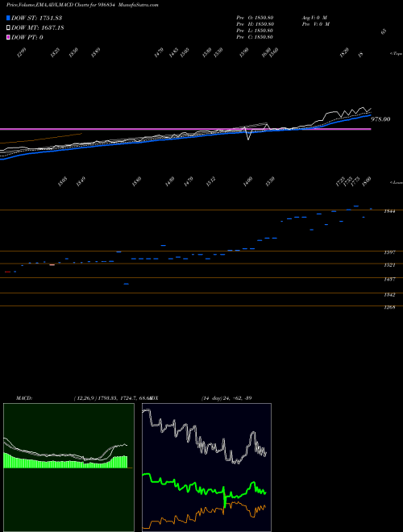Click the 1268 price axis label
This screenshot has width=403, height=532.
pos(389,308)
